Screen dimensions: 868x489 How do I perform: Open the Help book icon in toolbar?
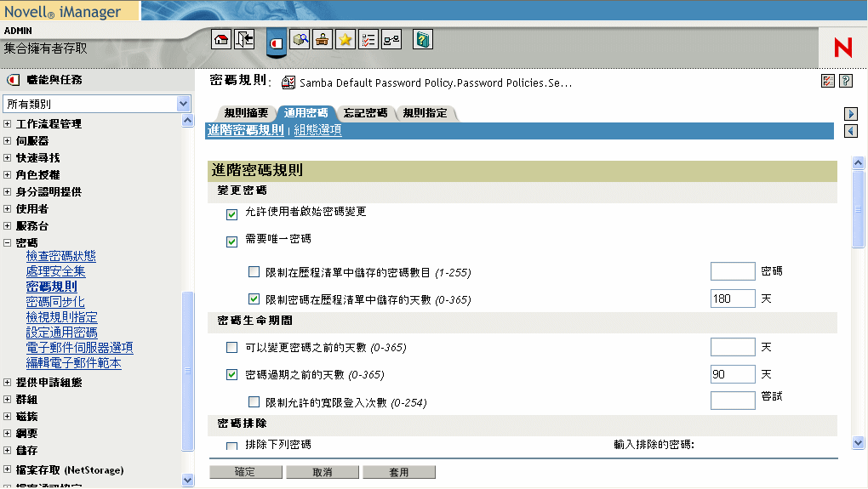(422, 40)
